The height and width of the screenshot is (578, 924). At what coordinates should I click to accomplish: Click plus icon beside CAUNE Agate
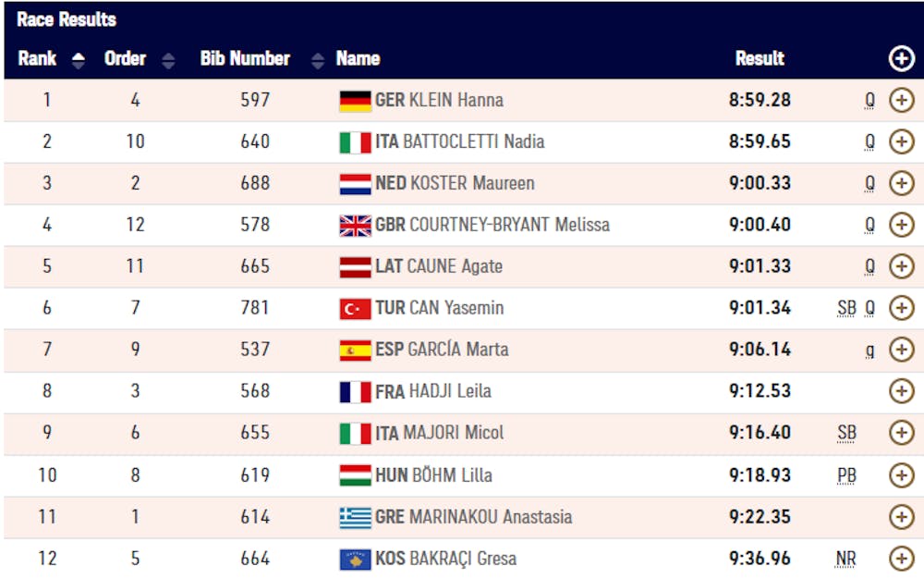point(901,266)
